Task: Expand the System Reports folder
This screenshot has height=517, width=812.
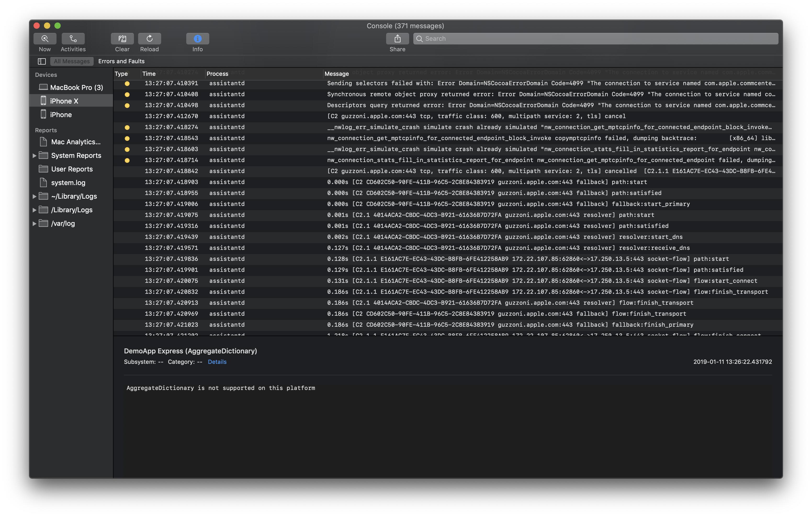Action: coord(34,156)
